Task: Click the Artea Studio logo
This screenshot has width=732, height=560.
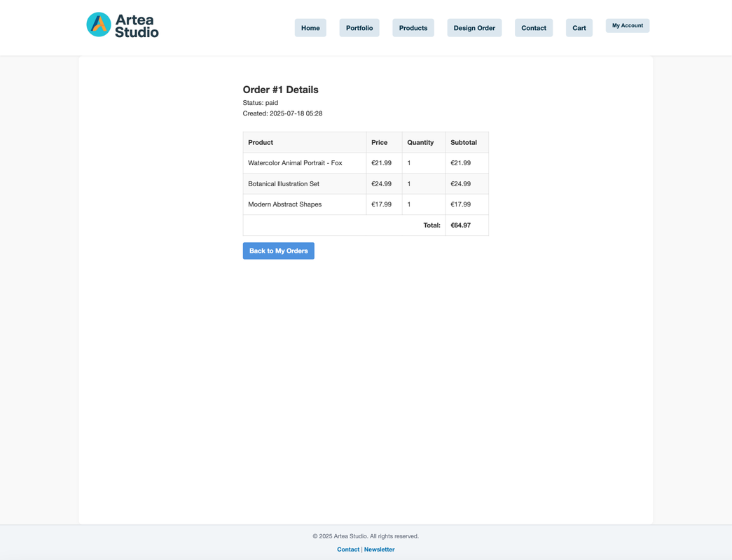Action: click(123, 24)
